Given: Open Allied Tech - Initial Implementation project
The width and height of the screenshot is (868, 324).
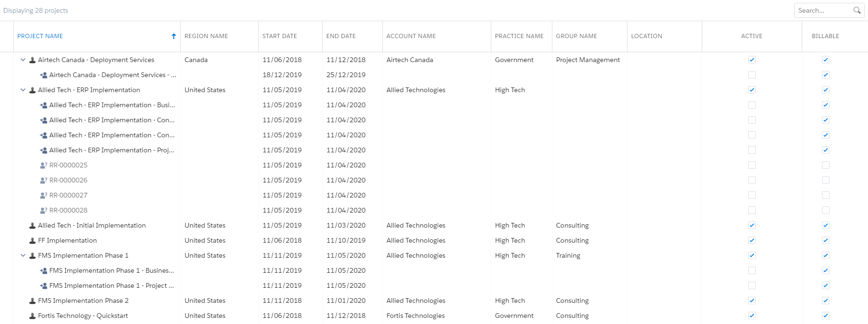Looking at the screenshot, I should coord(92,225).
